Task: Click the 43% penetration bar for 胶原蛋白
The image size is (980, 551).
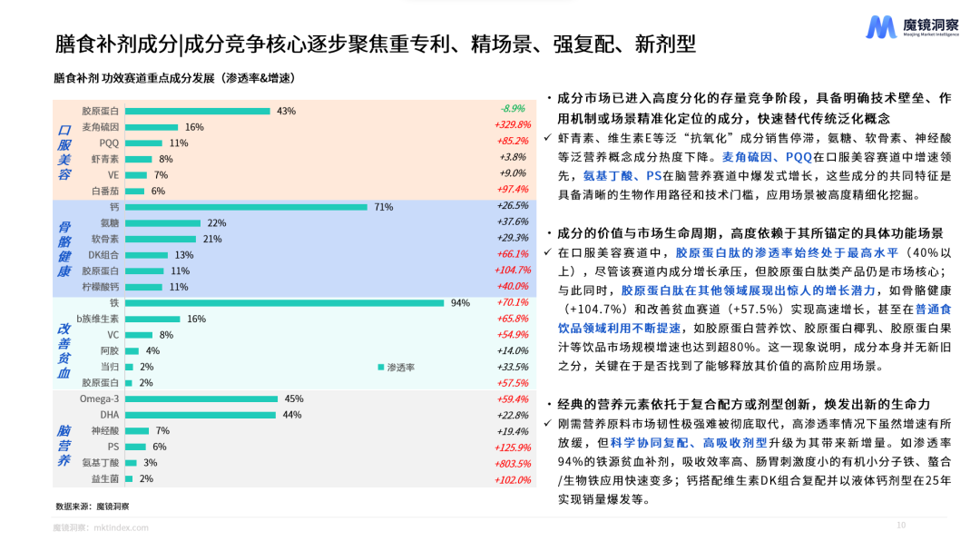Action: click(x=198, y=111)
